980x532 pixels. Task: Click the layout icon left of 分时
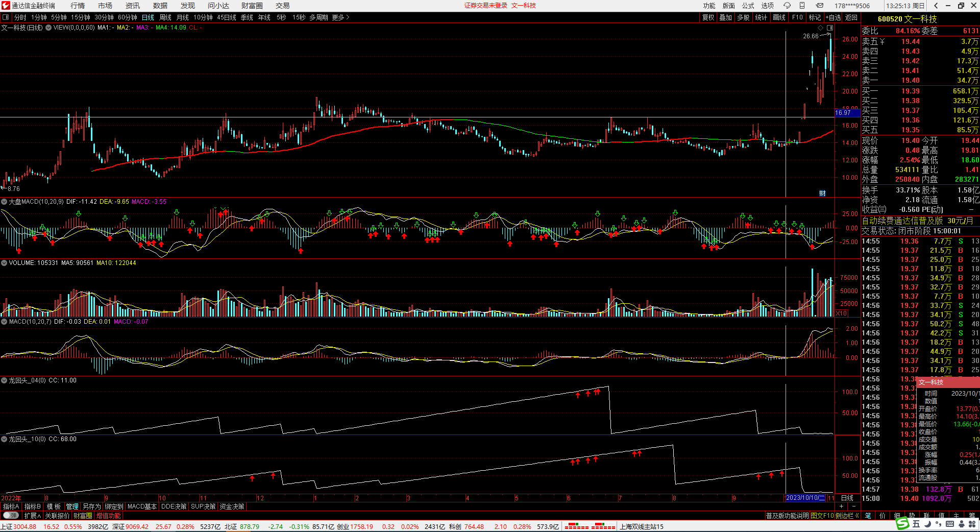click(x=6, y=17)
